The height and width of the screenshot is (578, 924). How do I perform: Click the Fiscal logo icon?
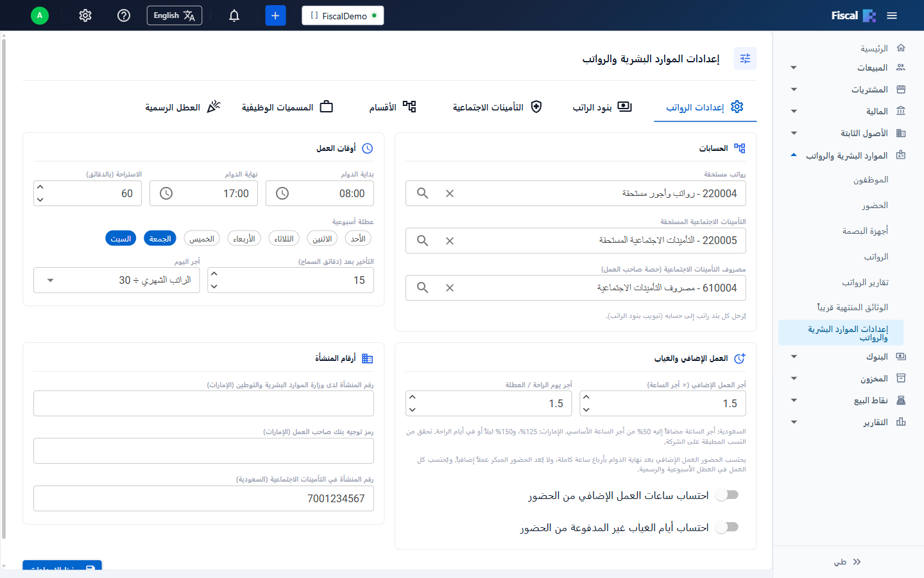pyautogui.click(x=869, y=15)
